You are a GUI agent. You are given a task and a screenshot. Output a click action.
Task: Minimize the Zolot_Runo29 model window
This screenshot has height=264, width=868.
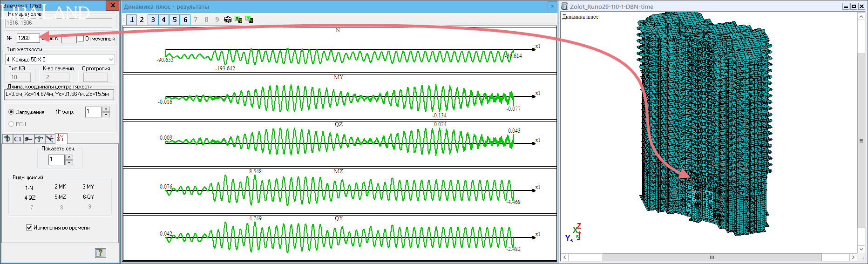[846, 6]
